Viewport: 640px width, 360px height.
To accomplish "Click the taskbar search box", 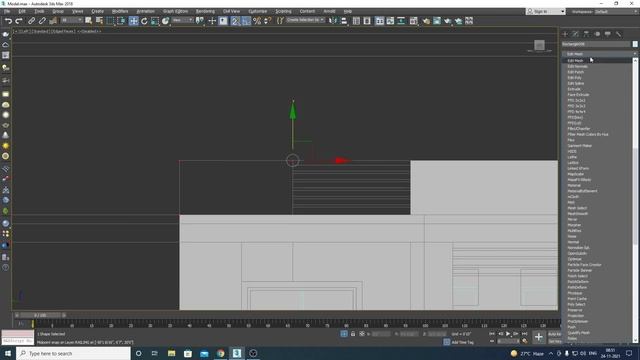I will point(73,353).
